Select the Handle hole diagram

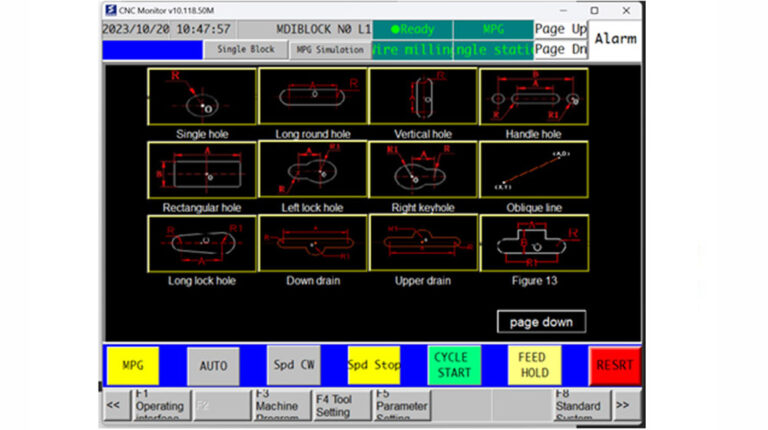pyautogui.click(x=533, y=97)
